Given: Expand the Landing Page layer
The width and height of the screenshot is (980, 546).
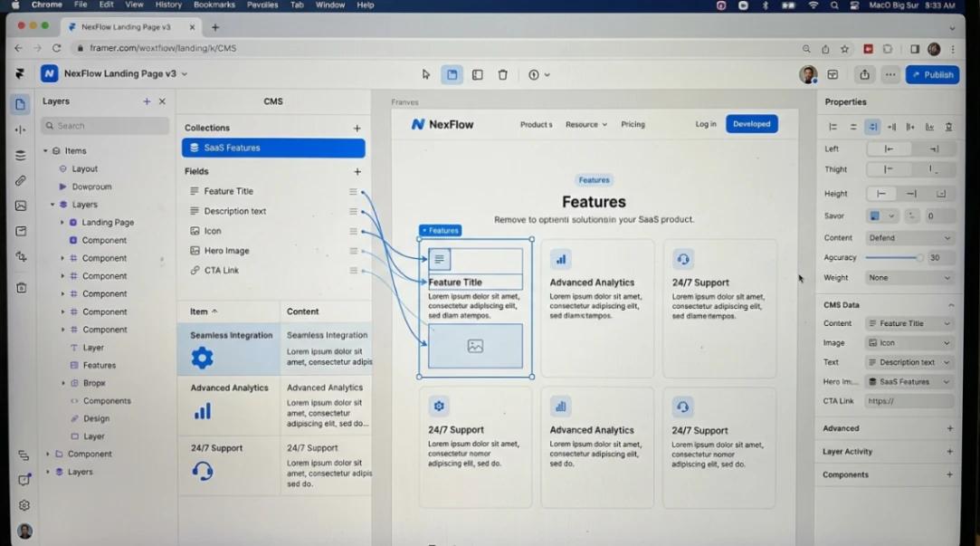Looking at the screenshot, I should tap(62, 223).
